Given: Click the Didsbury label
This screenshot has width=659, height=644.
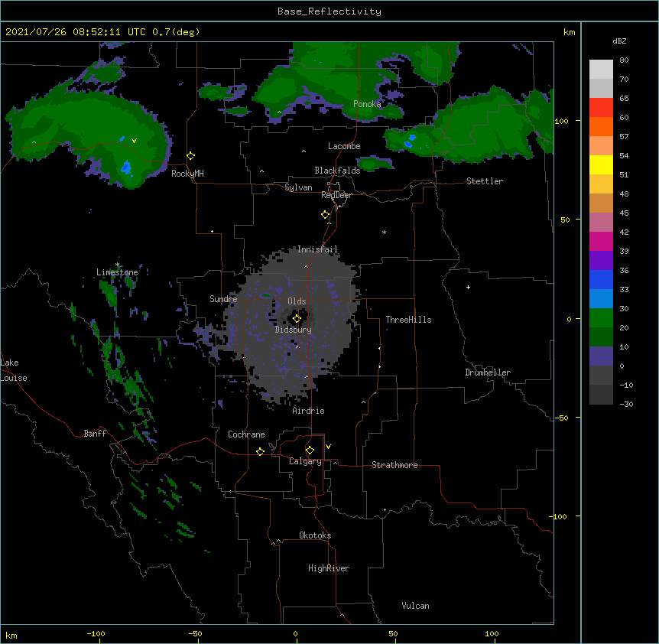Looking at the screenshot, I should pyautogui.click(x=294, y=330).
